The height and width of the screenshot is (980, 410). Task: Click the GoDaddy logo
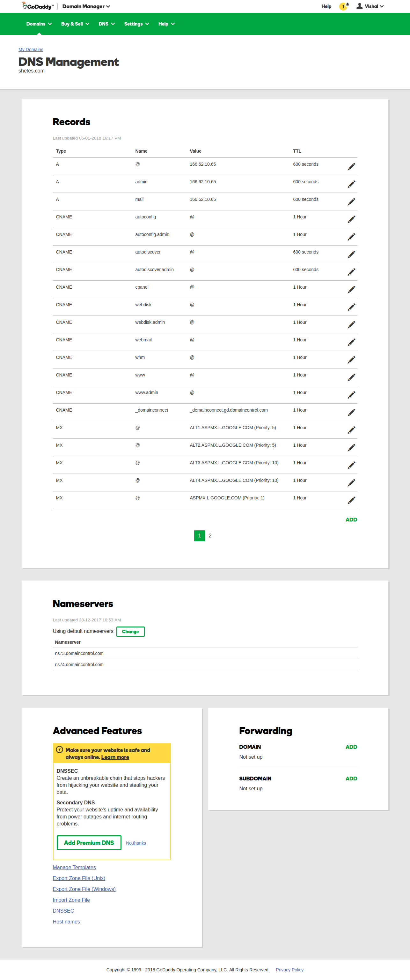(38, 6)
